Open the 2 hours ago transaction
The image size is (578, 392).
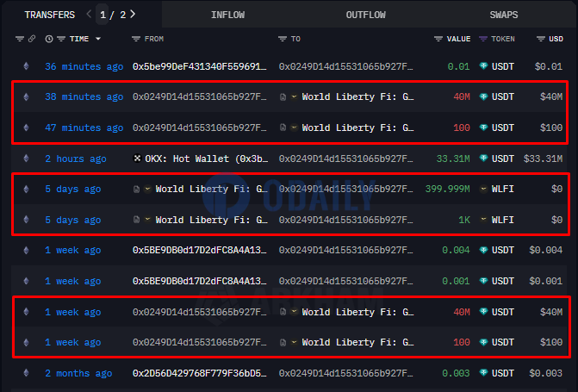click(x=76, y=159)
